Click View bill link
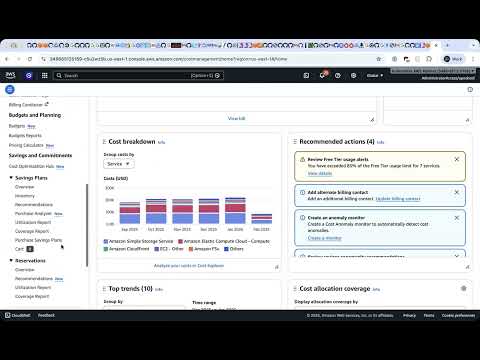Viewport: 480px width, 360px height. coord(236,118)
